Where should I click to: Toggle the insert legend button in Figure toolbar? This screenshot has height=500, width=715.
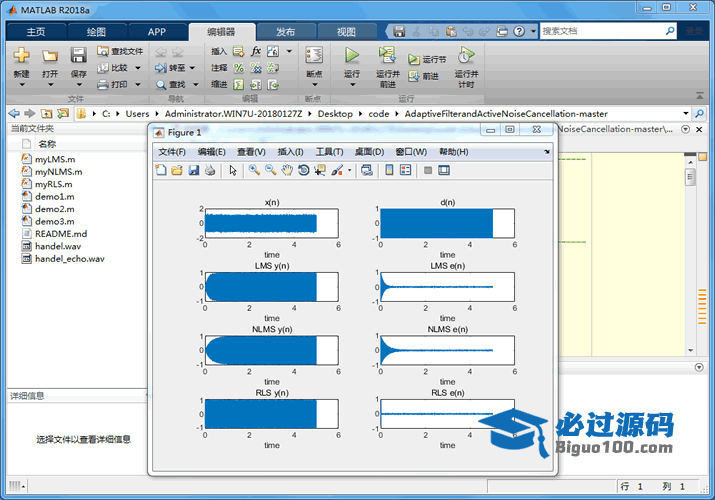pyautogui.click(x=406, y=171)
